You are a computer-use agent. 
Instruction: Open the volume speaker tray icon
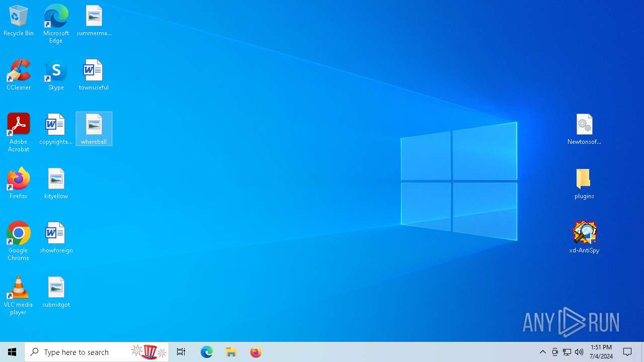pos(579,352)
